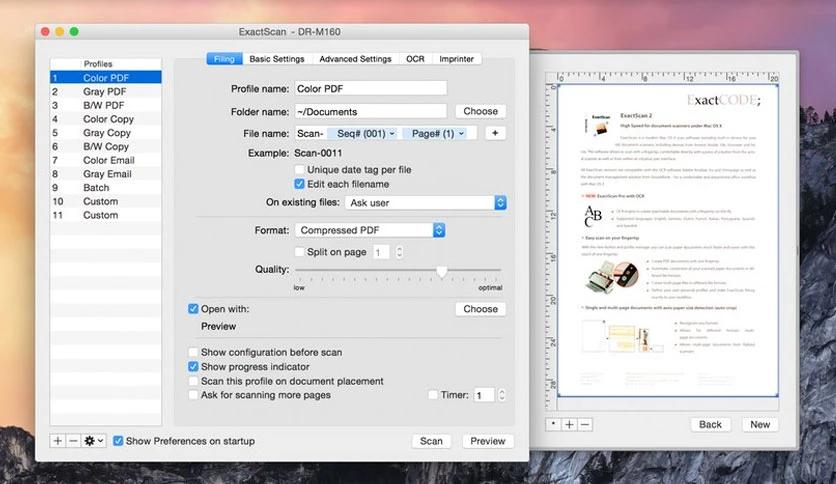
Task: Zoom in preview with plus icon
Action: 569,424
